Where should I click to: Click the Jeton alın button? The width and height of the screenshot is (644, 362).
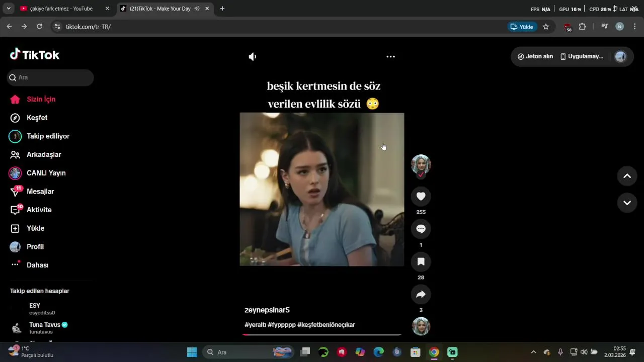point(535,56)
